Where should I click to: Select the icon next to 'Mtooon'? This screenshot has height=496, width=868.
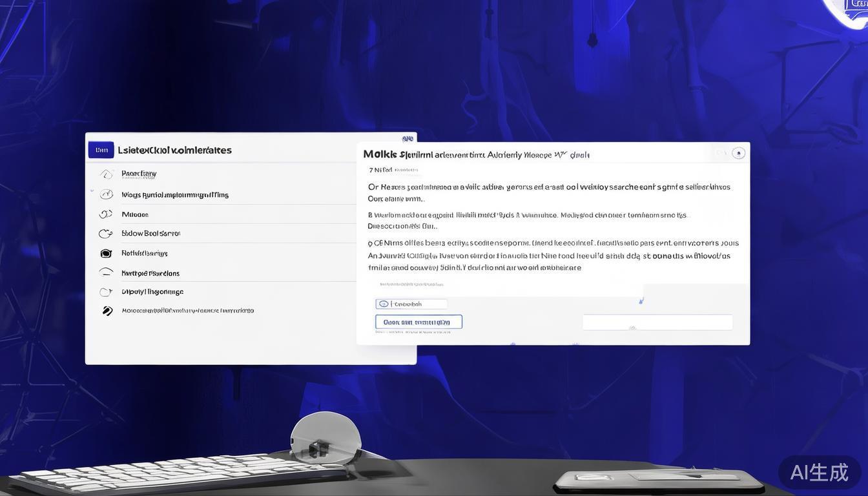tap(106, 214)
